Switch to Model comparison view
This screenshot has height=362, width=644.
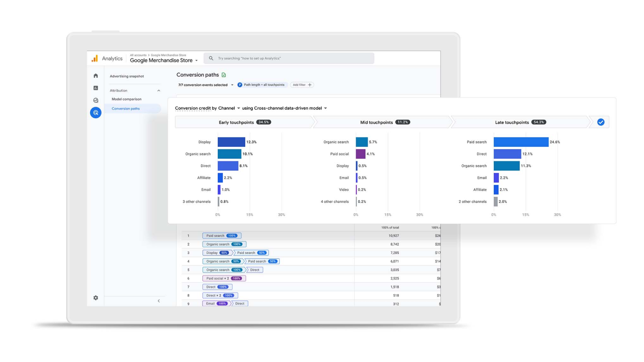click(x=126, y=99)
